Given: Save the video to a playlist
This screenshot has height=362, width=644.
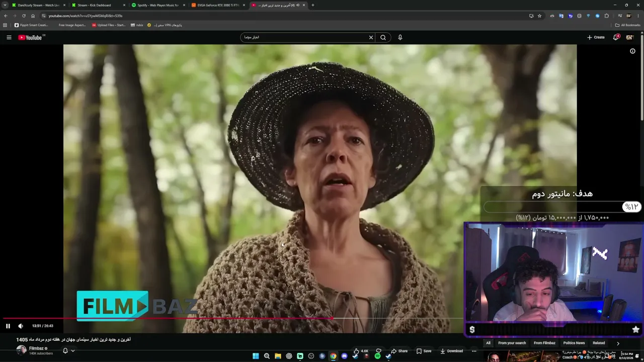Looking at the screenshot, I should [x=424, y=351].
